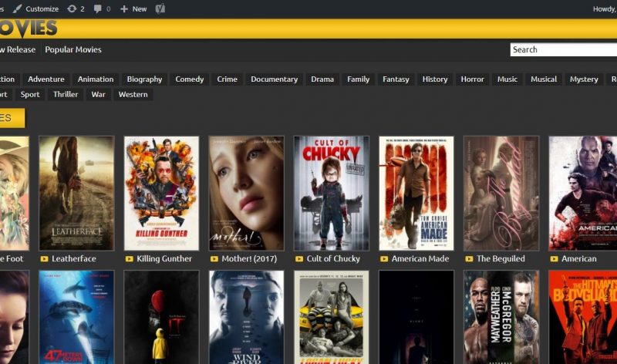Select the History genre tag
Screen dimensions: 617x364
click(x=435, y=79)
